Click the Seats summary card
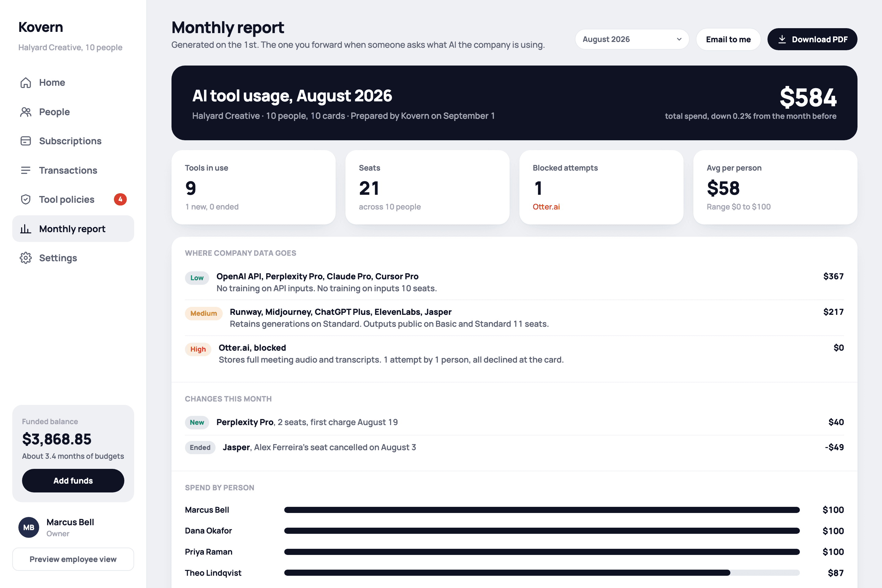Viewport: 882px width, 588px height. click(x=428, y=187)
